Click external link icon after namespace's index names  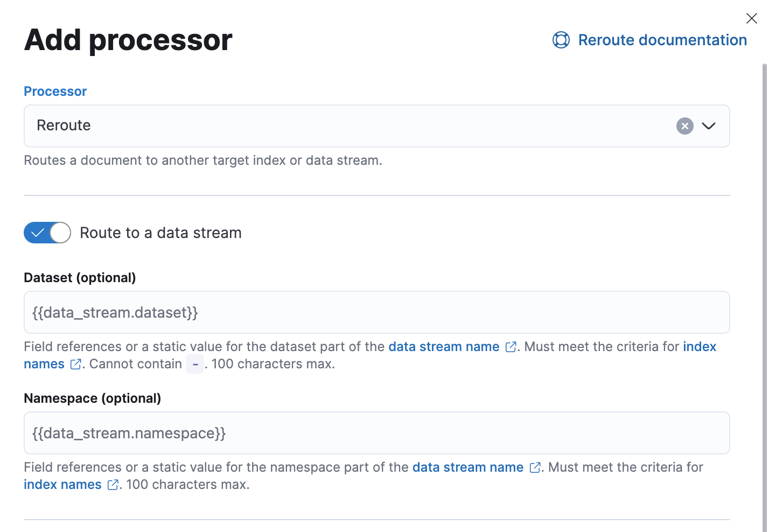pyautogui.click(x=113, y=485)
